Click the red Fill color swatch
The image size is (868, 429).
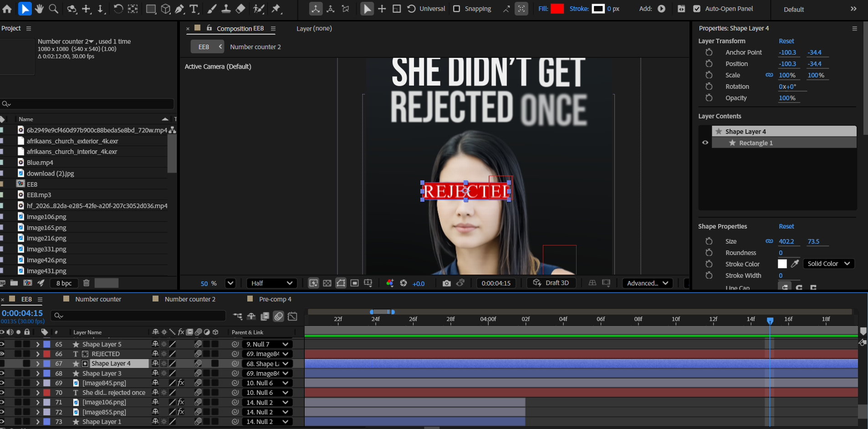[x=557, y=9]
